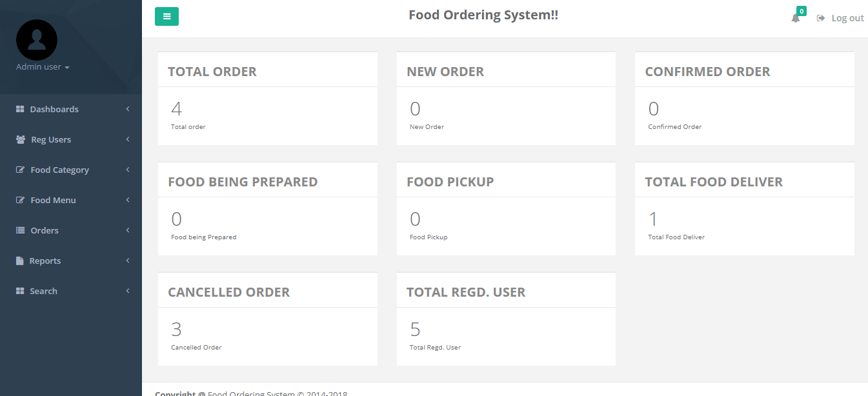
Task: Click the Search grid icon in sidebar
Action: [20, 291]
